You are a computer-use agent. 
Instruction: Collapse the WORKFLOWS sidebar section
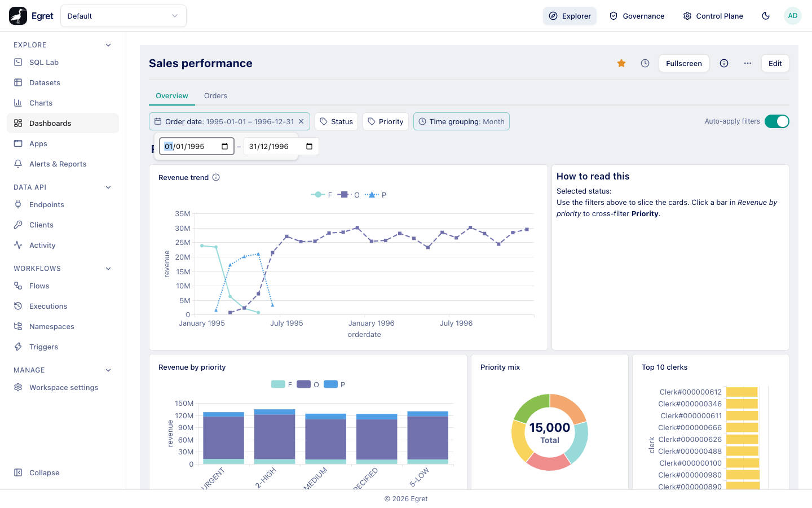pos(108,269)
